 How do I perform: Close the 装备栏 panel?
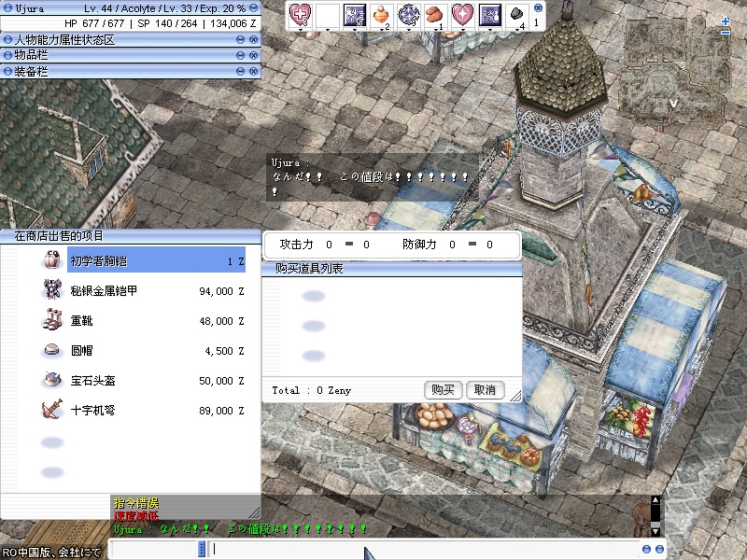(253, 72)
